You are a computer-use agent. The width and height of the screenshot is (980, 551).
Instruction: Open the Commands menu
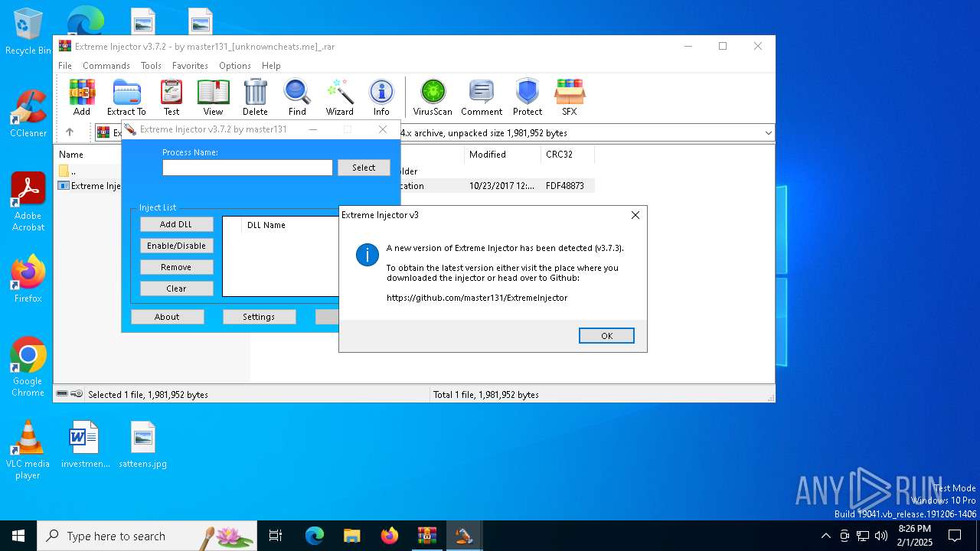(x=106, y=66)
